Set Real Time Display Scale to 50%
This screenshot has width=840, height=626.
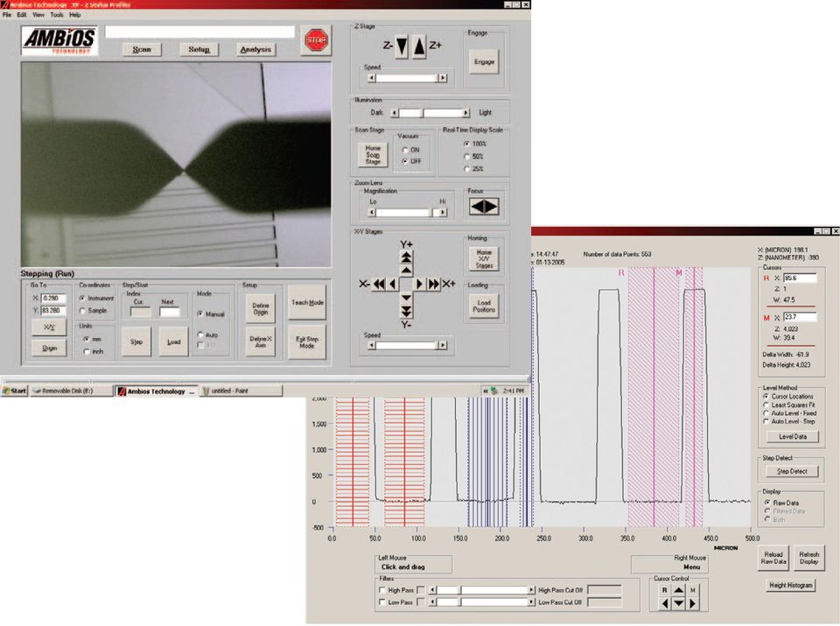click(466, 157)
